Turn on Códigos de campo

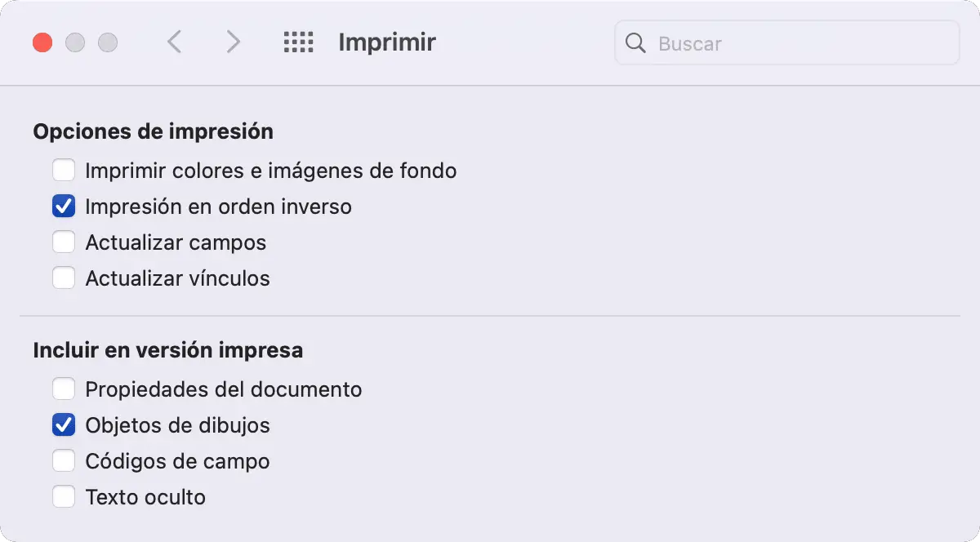coord(64,461)
